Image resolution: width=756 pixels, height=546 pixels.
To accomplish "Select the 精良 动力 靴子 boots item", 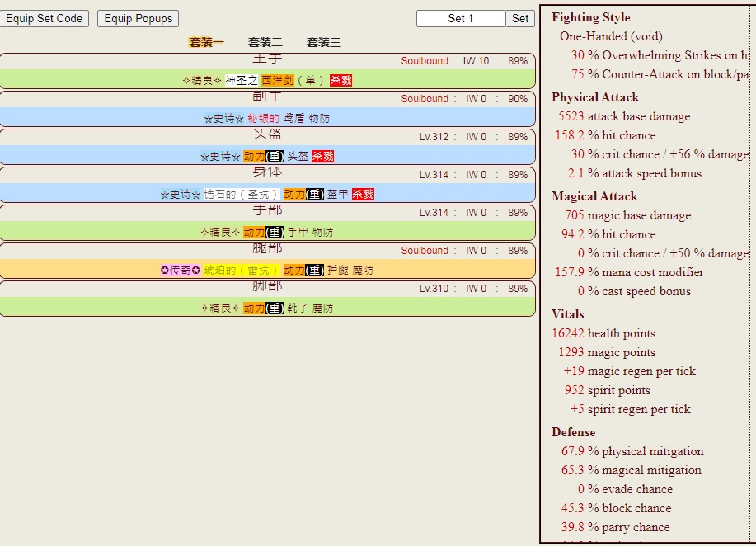I will 267,308.
